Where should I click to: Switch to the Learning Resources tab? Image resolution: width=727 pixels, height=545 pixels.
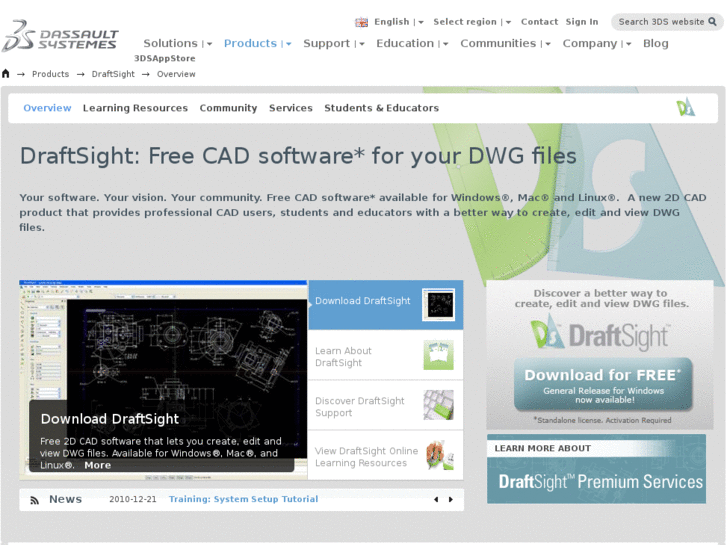tap(135, 108)
